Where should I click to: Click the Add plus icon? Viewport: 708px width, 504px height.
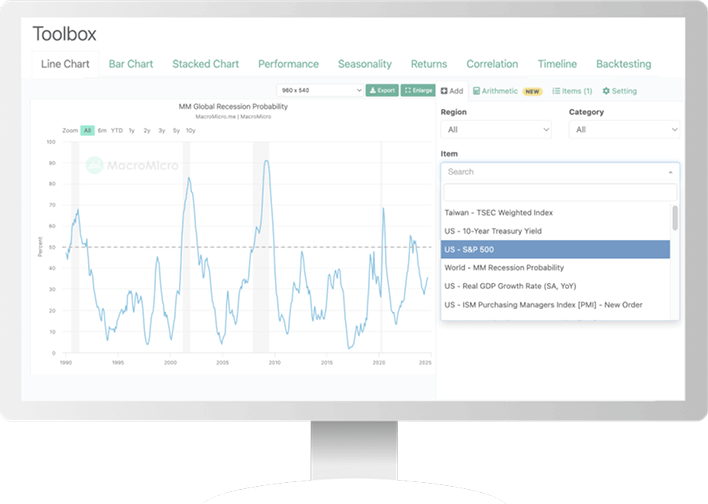(x=444, y=91)
